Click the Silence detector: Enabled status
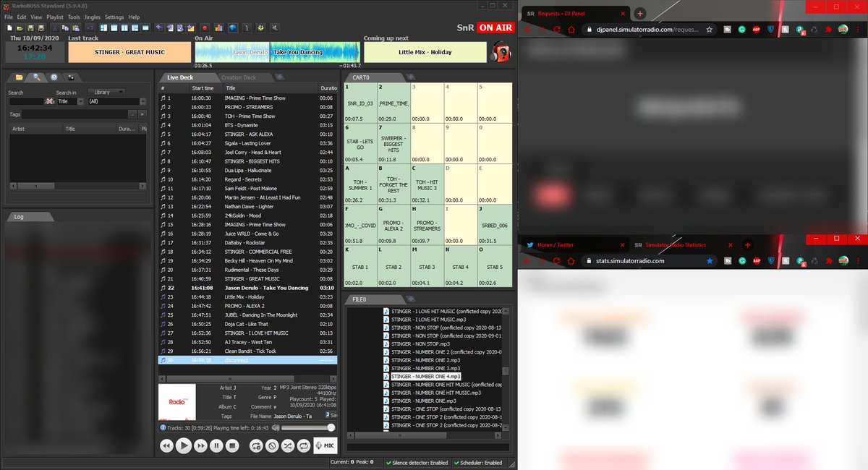The width and height of the screenshot is (868, 470). (417, 462)
